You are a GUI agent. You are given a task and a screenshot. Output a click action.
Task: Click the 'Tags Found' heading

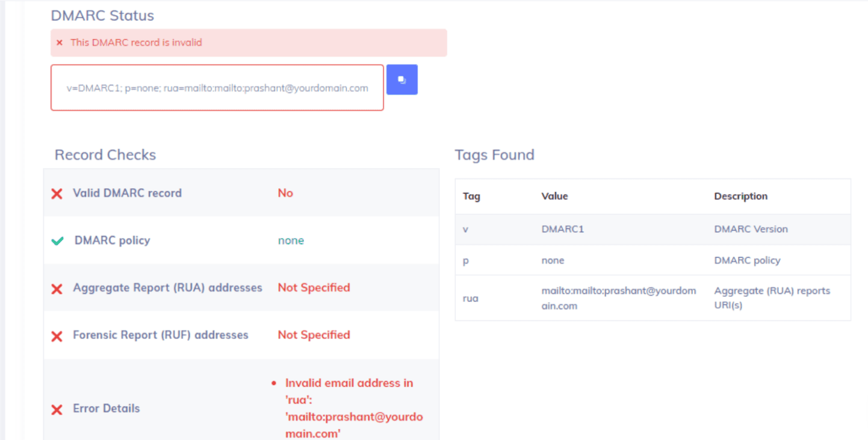[494, 155]
